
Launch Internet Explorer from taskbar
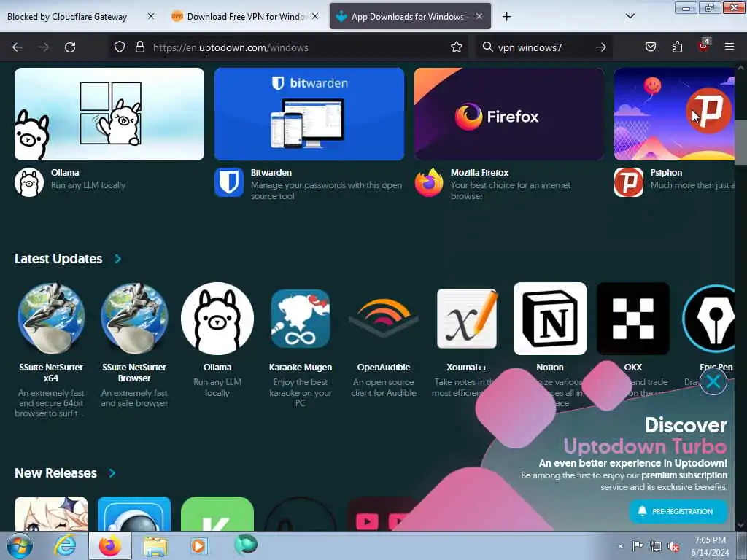65,545
